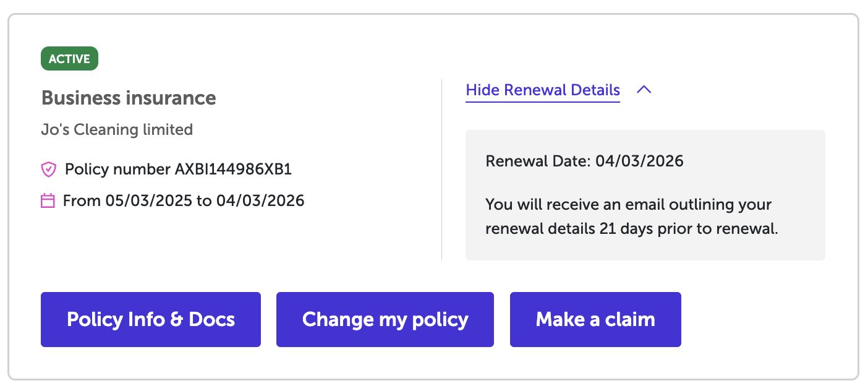Click the Jo's Cleaning limited company name
The width and height of the screenshot is (868, 391).
[117, 129]
